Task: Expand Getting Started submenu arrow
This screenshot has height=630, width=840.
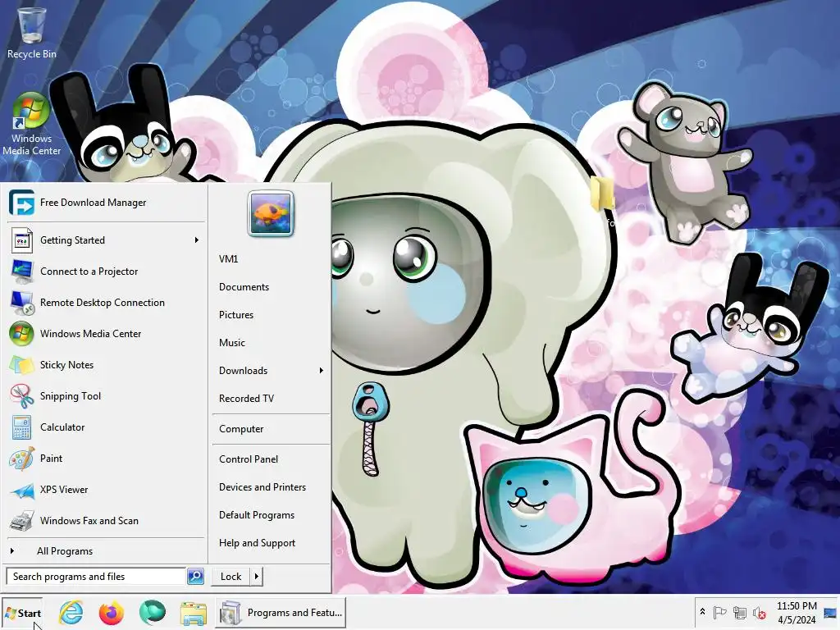Action: coord(197,240)
